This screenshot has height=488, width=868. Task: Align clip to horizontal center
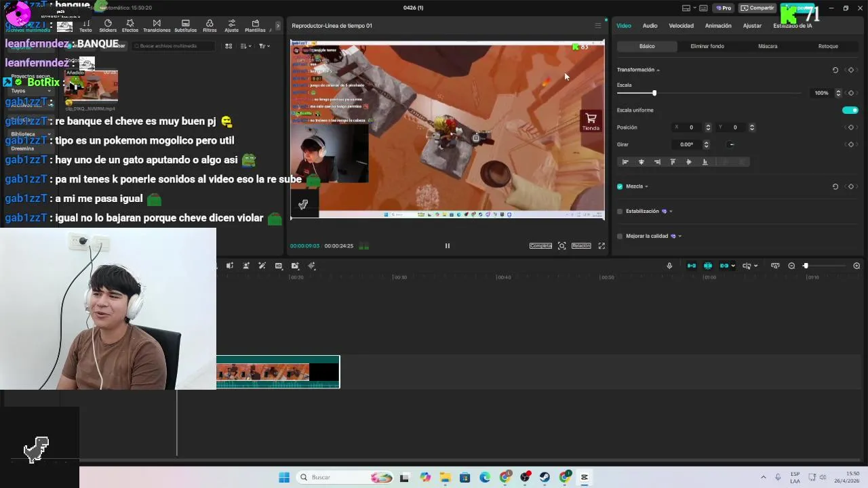coord(641,162)
